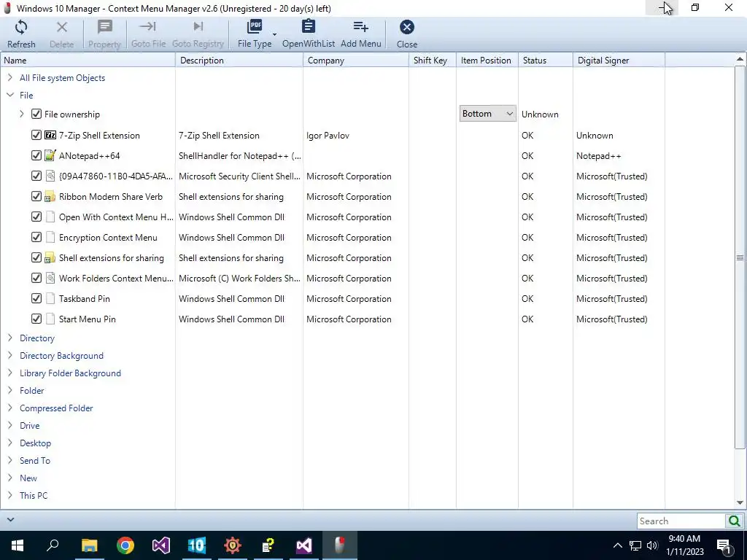Select the Drive category

click(29, 426)
